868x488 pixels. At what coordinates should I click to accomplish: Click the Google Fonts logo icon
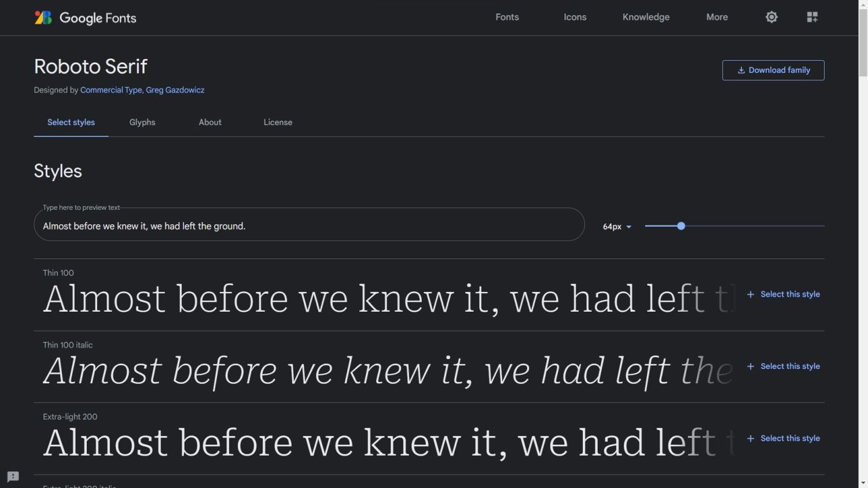point(43,17)
